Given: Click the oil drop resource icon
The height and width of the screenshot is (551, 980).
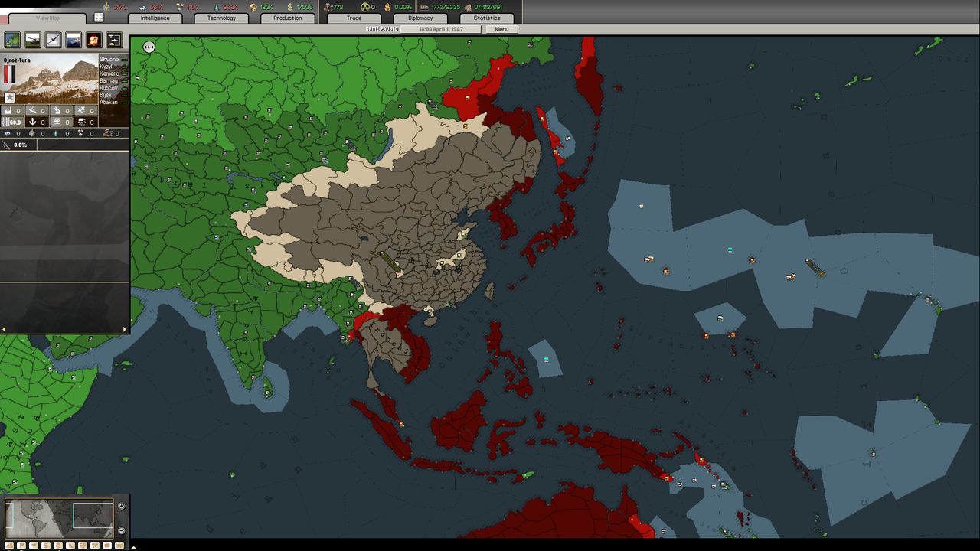Looking at the screenshot, I should click(x=216, y=7).
